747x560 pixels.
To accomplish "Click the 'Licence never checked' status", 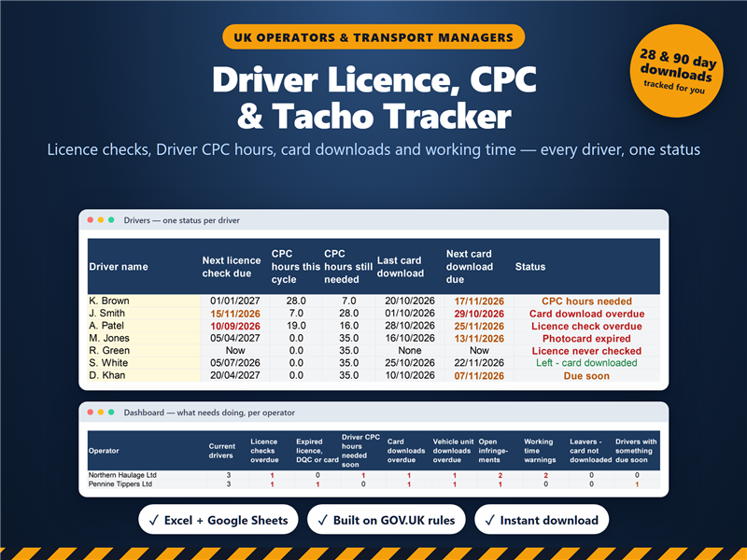I will pos(587,351).
